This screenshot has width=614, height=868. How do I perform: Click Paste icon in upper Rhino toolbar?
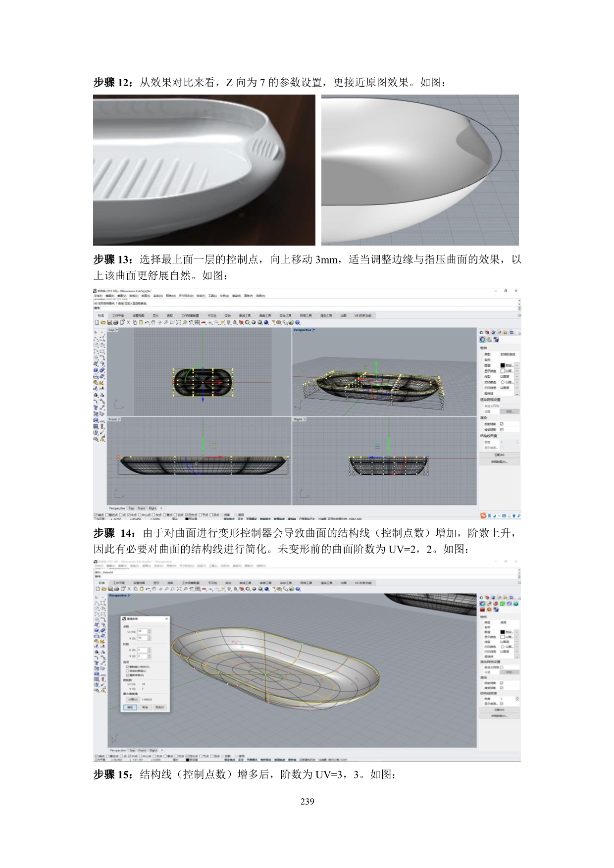point(141,322)
